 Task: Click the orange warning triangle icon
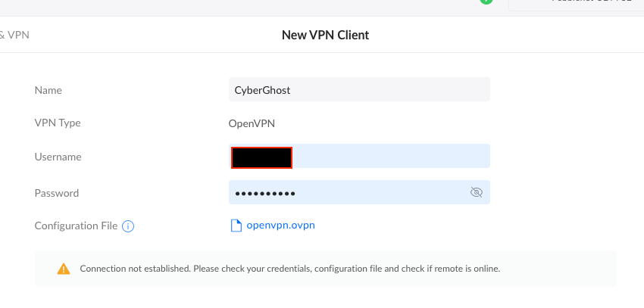pyautogui.click(x=63, y=269)
